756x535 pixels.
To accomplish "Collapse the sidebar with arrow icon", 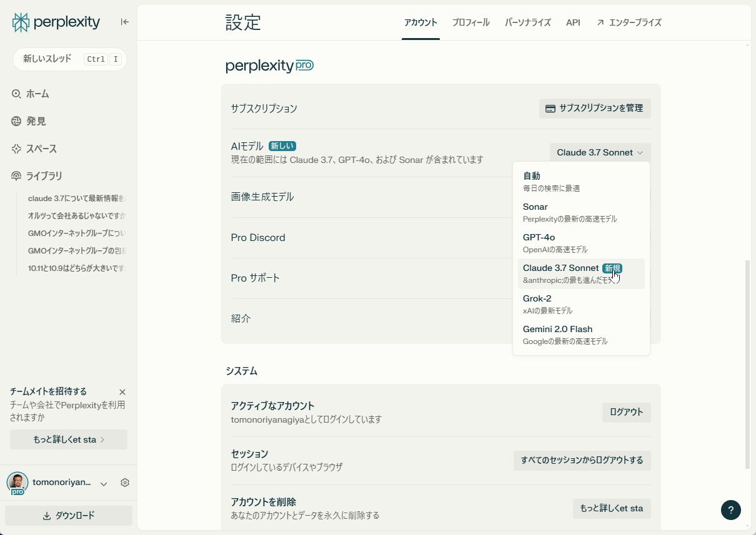I will pos(125,22).
